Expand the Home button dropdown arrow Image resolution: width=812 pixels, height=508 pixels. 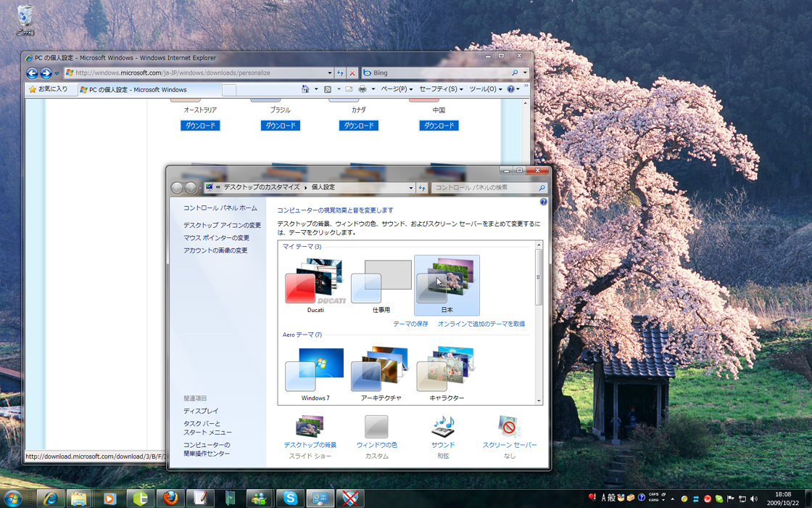click(316, 89)
